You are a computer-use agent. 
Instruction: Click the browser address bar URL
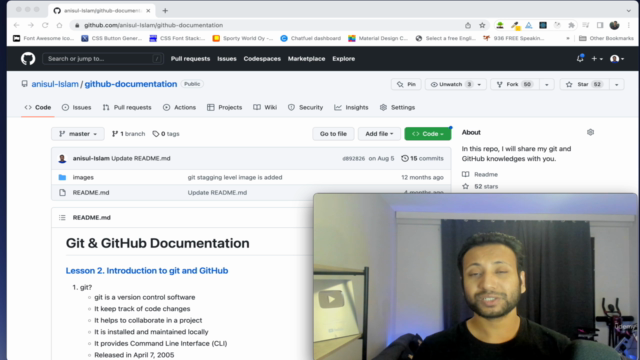click(x=153, y=25)
